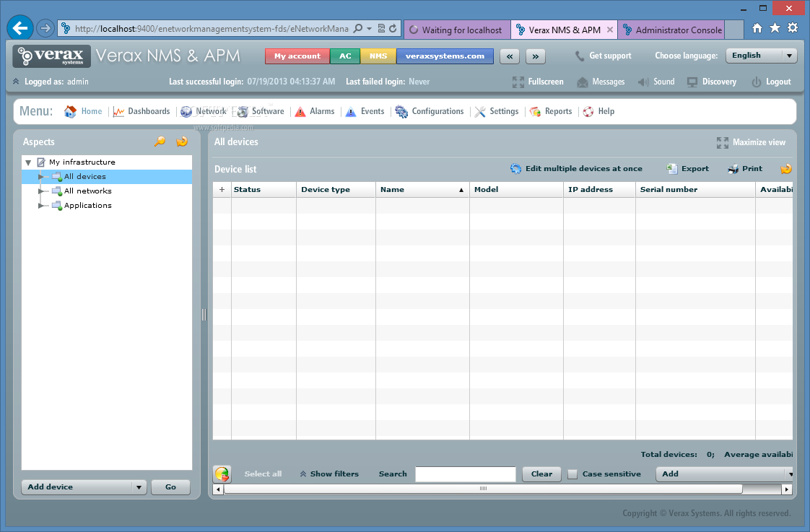Screen dimensions: 810x532
Task: Expand the All networks tree node
Action: (x=41, y=191)
